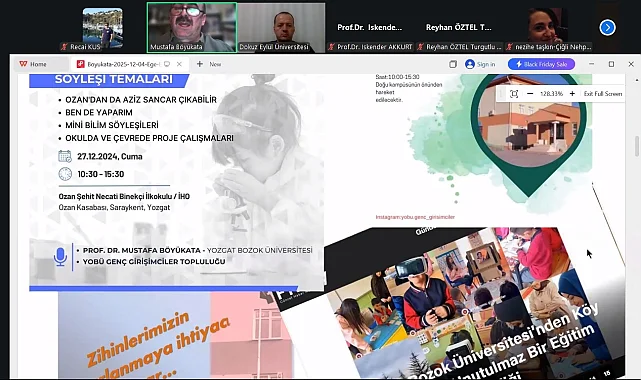
Task: Click PROF. DR. MUSTAFA BÖYÜKATA text
Action: (141, 250)
